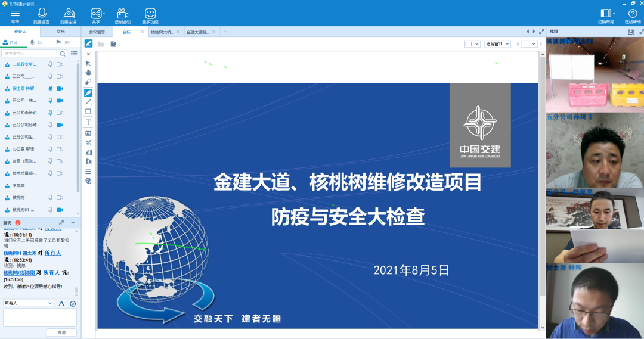Viewport: 644px width, 339px height.
Task: Toggle microphone for 五公司李新明
Action: pos(50,113)
